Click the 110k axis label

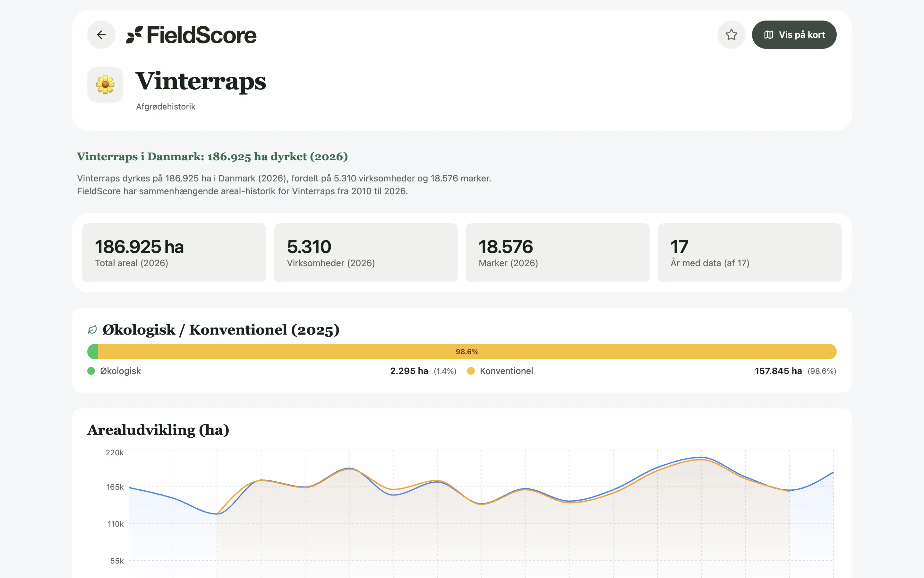(x=116, y=524)
